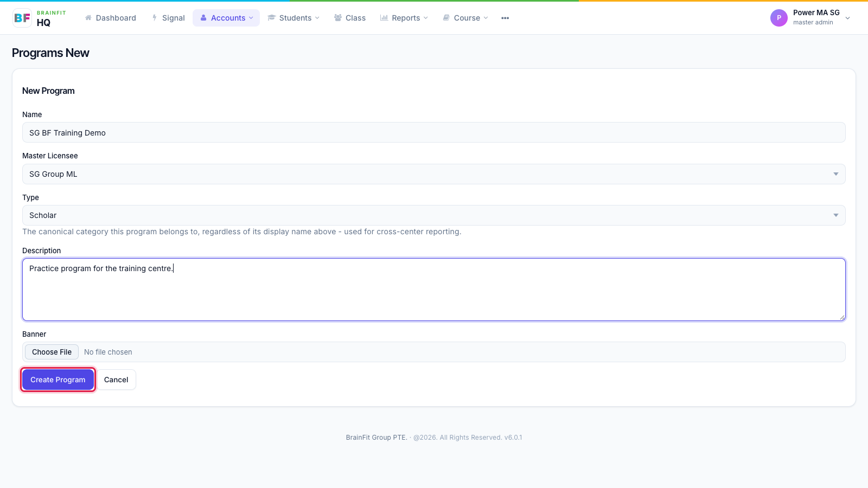Click the Create Program button
The image size is (868, 488).
58,380
